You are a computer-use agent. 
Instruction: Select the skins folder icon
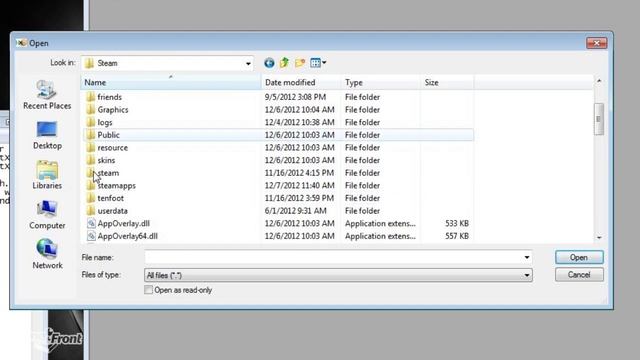click(91, 160)
